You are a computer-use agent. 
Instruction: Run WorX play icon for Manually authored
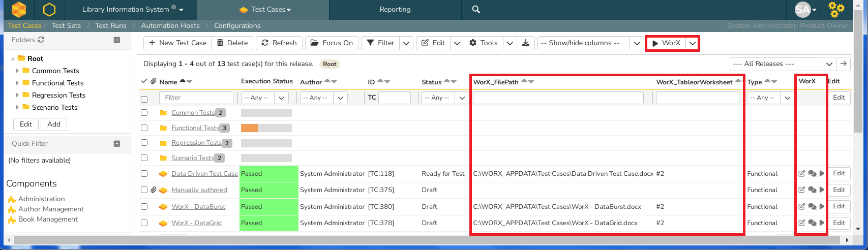click(822, 190)
